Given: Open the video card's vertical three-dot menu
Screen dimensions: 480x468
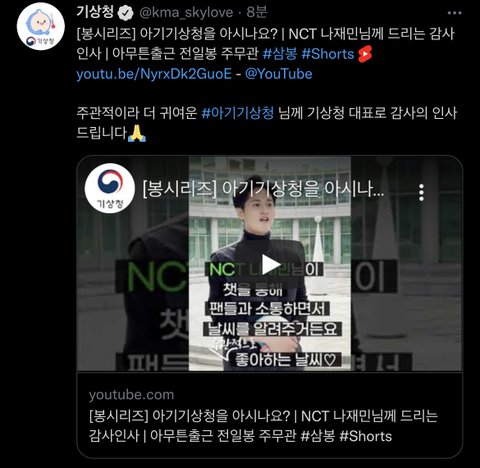Looking at the screenshot, I should [x=421, y=192].
